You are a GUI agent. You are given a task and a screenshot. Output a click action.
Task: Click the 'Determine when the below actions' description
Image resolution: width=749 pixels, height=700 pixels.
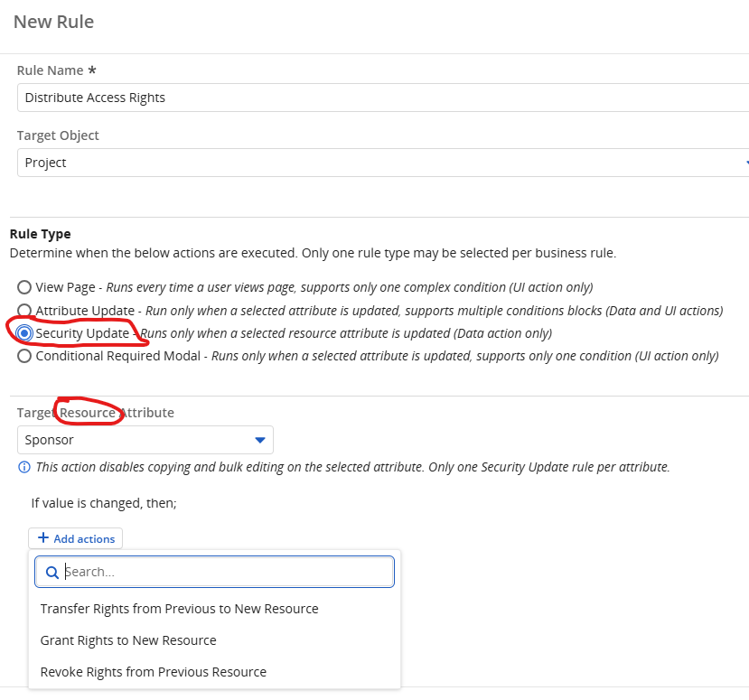click(x=313, y=253)
